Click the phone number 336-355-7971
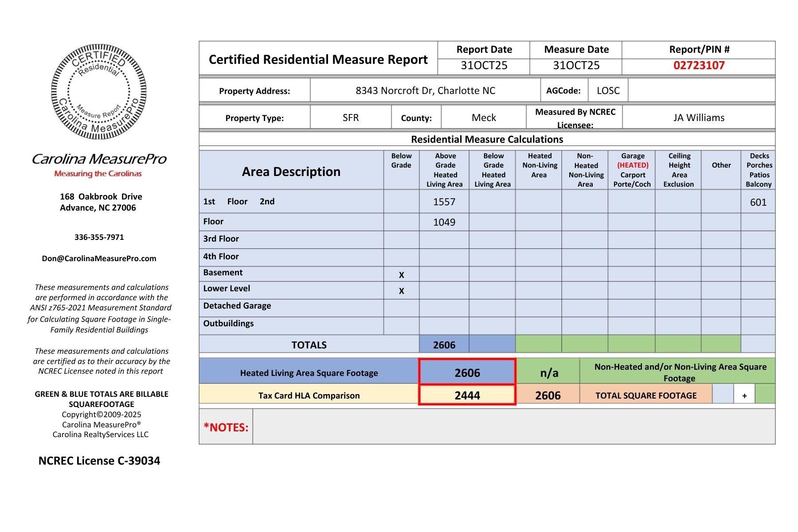 point(99,237)
